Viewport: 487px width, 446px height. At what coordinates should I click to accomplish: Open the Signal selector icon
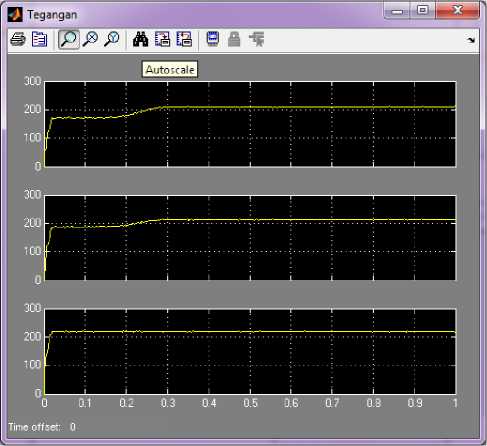point(257,39)
